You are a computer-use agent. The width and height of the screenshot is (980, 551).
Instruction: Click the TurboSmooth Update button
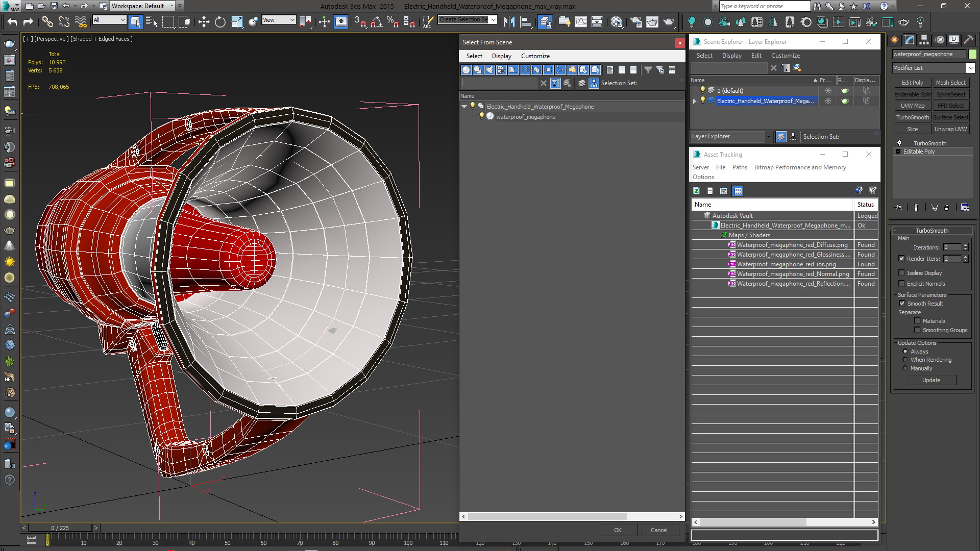(931, 380)
